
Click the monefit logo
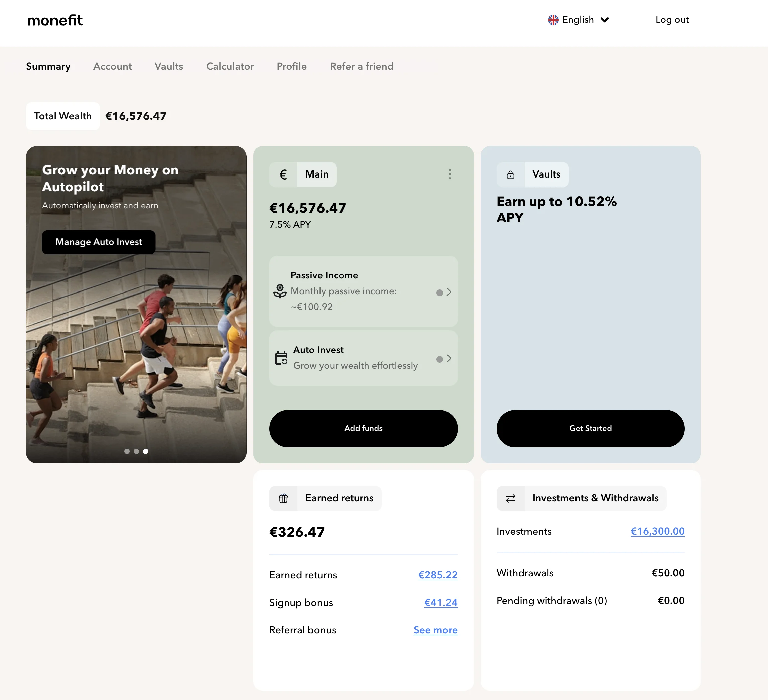(55, 20)
